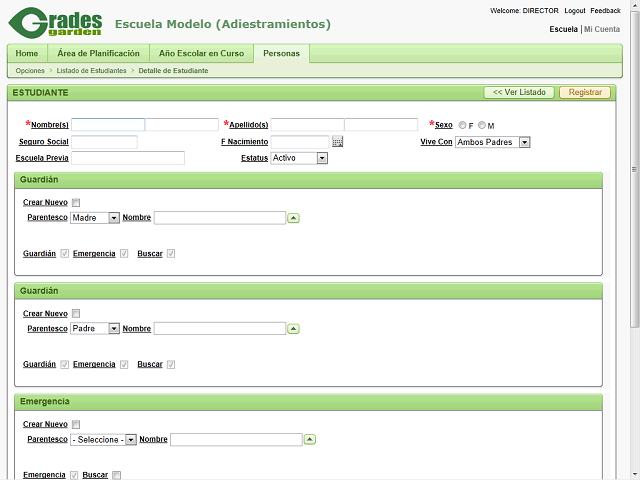The image size is (640, 480).
Task: Click the Escuela Previa label
Action: (x=42, y=158)
